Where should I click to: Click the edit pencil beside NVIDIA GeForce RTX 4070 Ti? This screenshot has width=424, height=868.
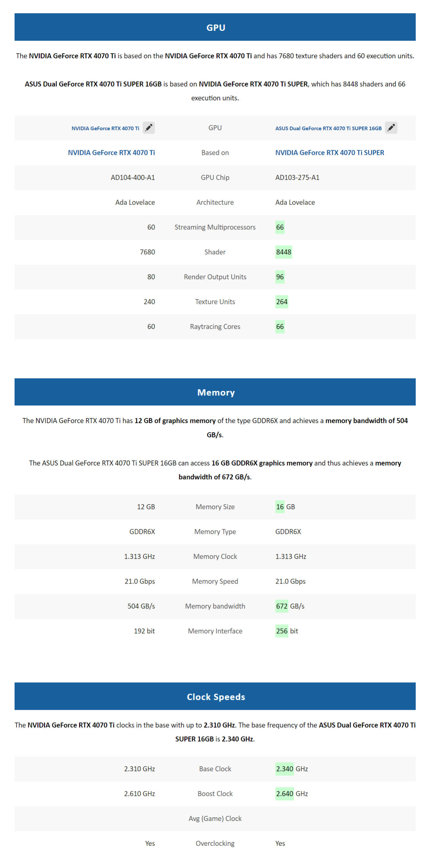(x=148, y=128)
